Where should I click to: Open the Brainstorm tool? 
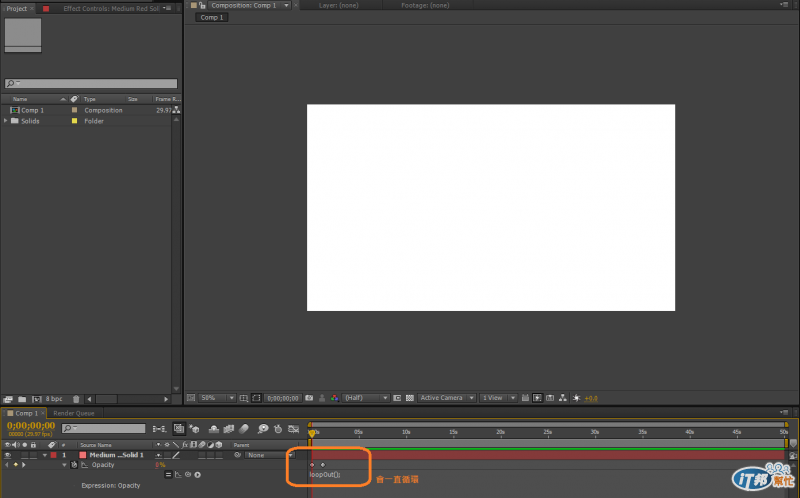click(x=263, y=429)
